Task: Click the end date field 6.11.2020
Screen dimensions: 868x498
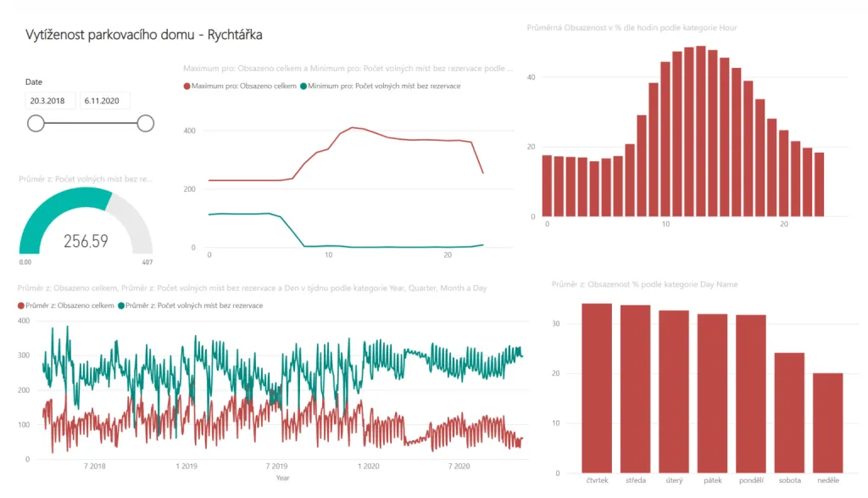Action: [104, 101]
